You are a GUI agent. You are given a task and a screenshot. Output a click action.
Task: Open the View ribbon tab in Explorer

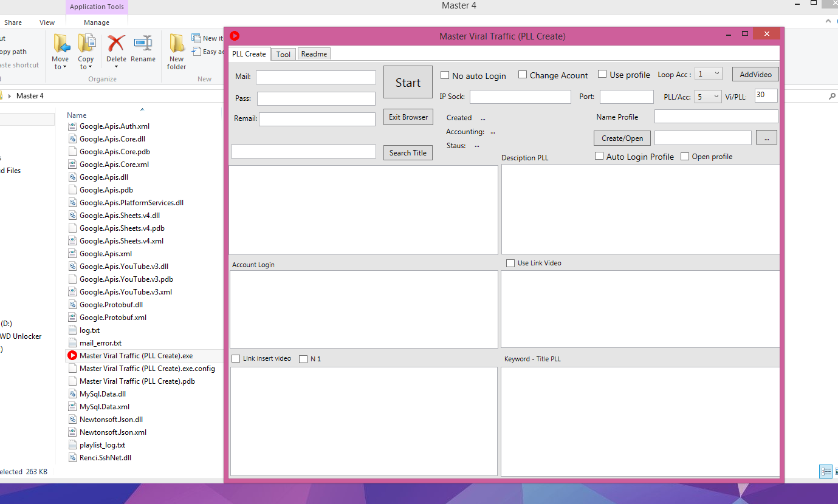[x=47, y=22]
